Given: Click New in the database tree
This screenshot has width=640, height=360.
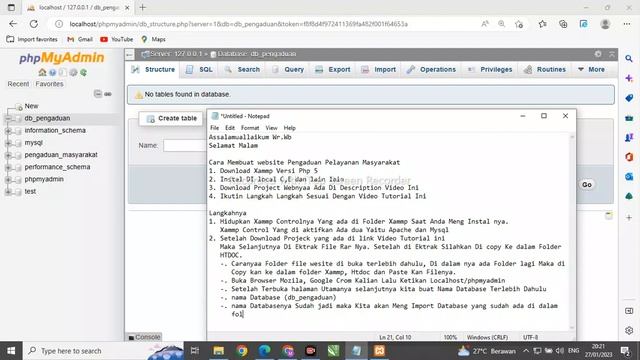Looking at the screenshot, I should pyautogui.click(x=31, y=106).
